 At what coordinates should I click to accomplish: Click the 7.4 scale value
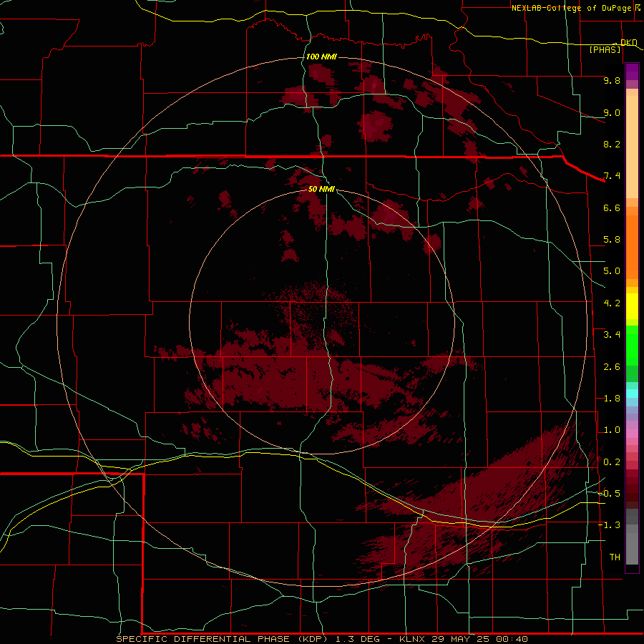click(x=612, y=176)
